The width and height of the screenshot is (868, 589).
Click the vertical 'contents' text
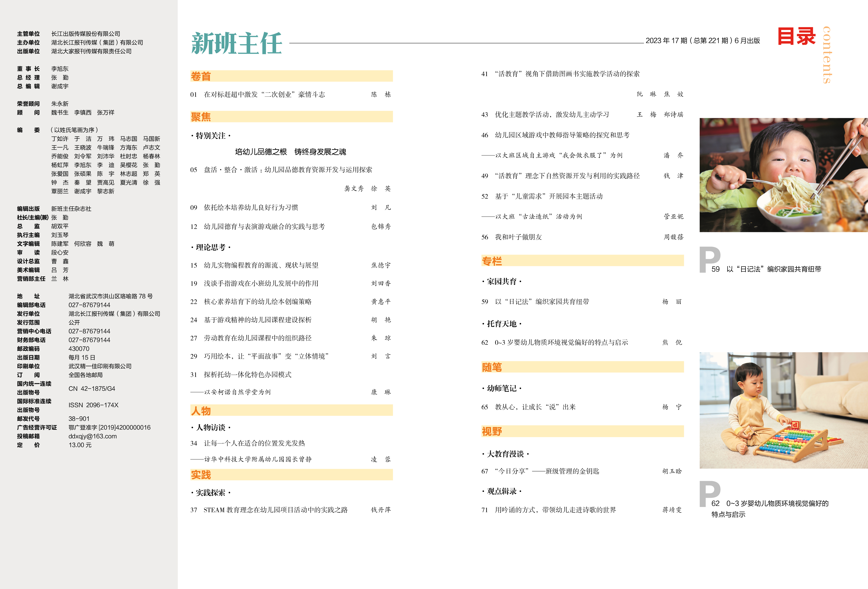pos(827,55)
